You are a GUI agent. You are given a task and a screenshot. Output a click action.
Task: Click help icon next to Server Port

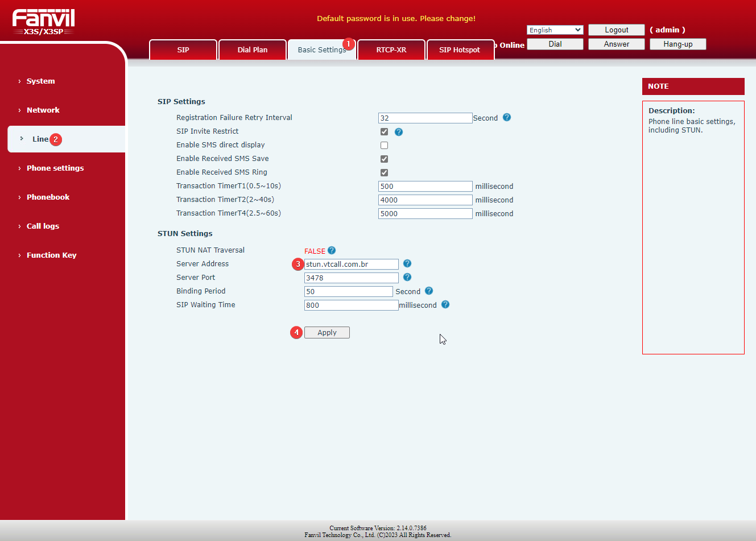pyautogui.click(x=407, y=277)
